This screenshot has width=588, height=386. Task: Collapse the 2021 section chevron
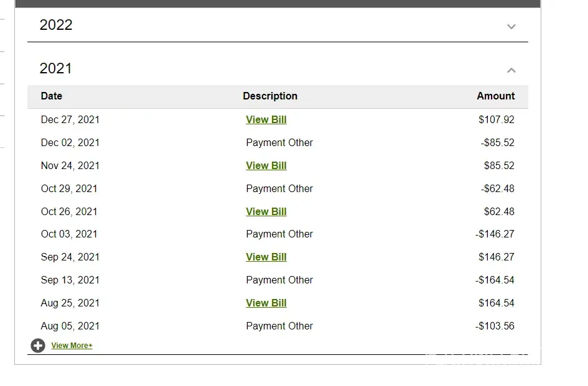[511, 70]
